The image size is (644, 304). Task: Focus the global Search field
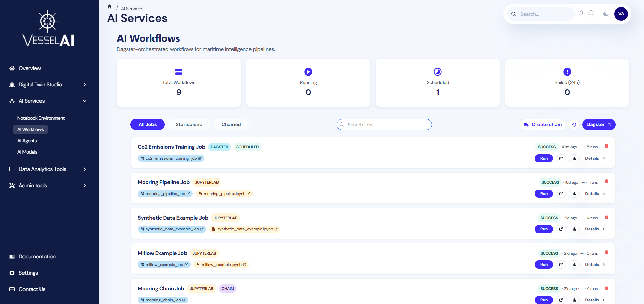click(x=541, y=14)
